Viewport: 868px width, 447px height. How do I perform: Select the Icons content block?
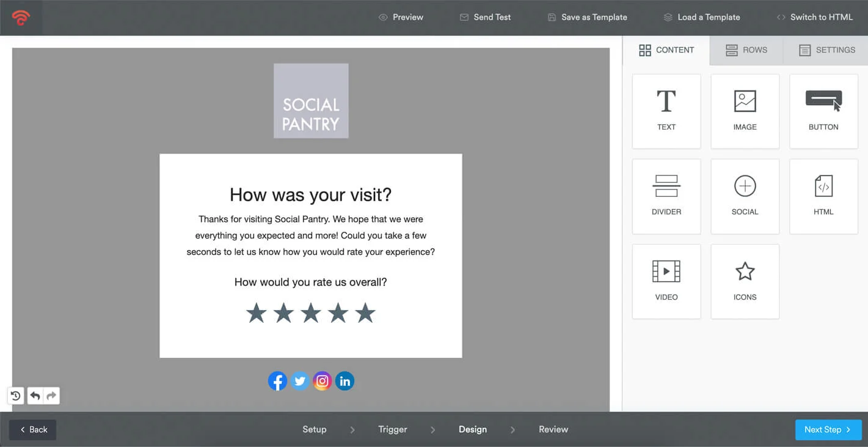point(745,281)
